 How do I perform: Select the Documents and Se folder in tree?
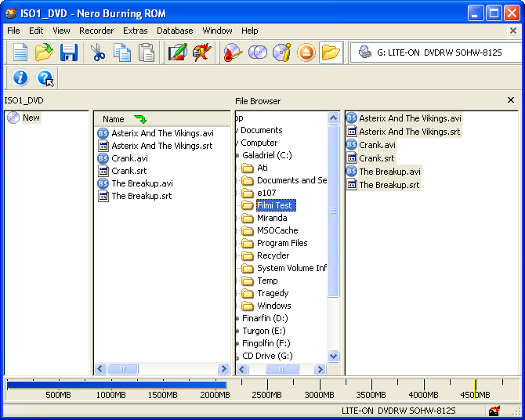point(284,180)
